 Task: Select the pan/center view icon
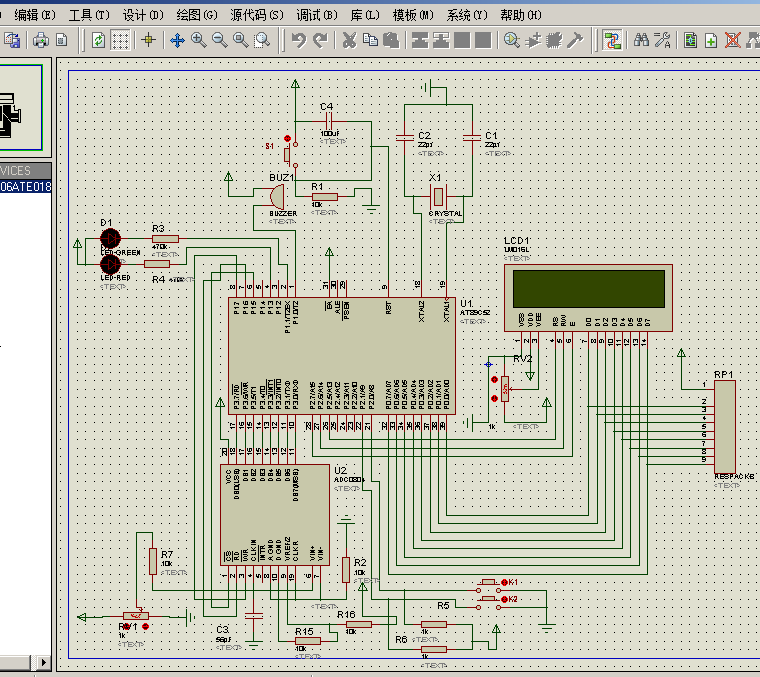coord(177,40)
